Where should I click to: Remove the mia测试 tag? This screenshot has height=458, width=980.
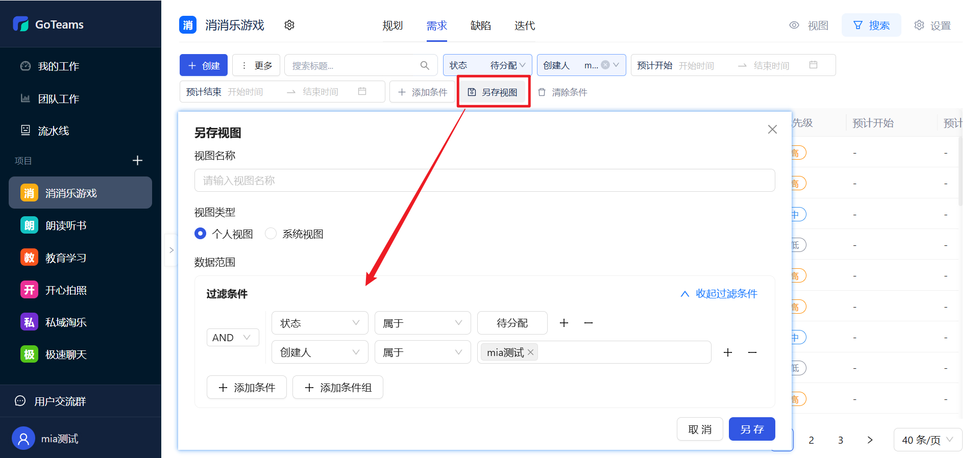530,352
